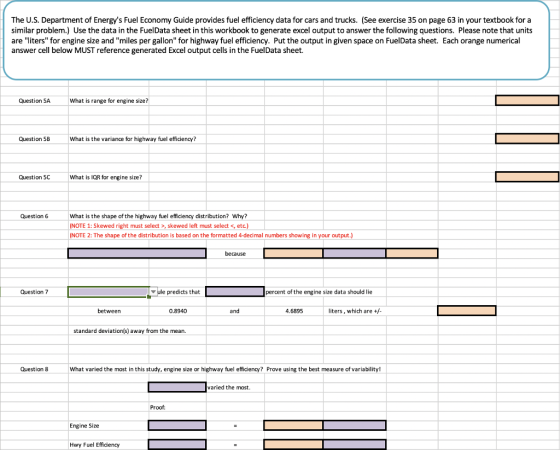Viewport: 560px width, 450px height.
Task: Select purple comparison cell between orange cells in Question 6
Action: click(354, 253)
